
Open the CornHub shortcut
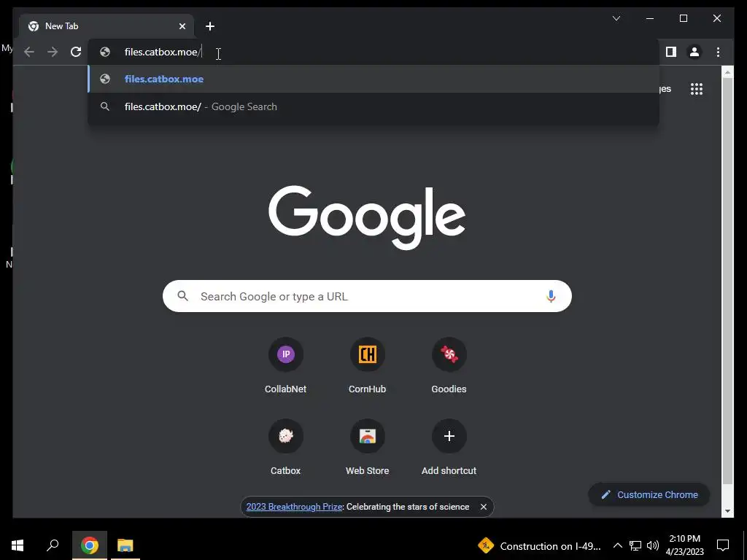(368, 365)
